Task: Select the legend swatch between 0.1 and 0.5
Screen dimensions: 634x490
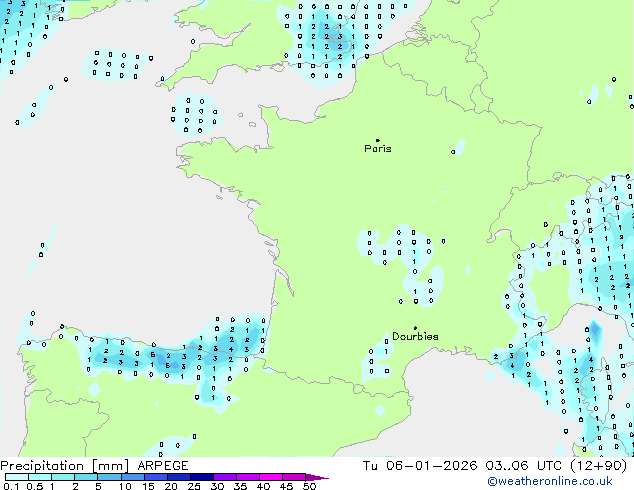Action: [x=17, y=477]
